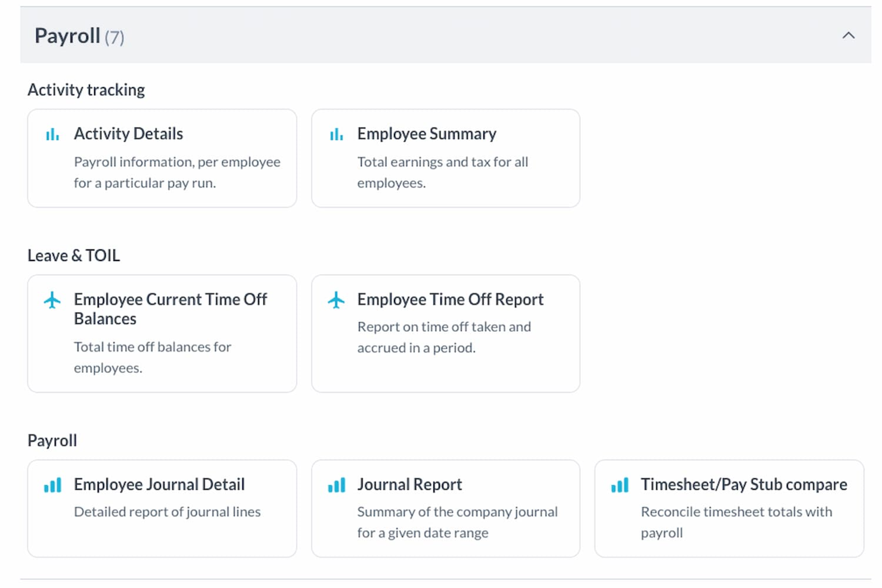Click the Payroll (7) section header
Viewport: 882px width, 588px height.
coord(79,36)
